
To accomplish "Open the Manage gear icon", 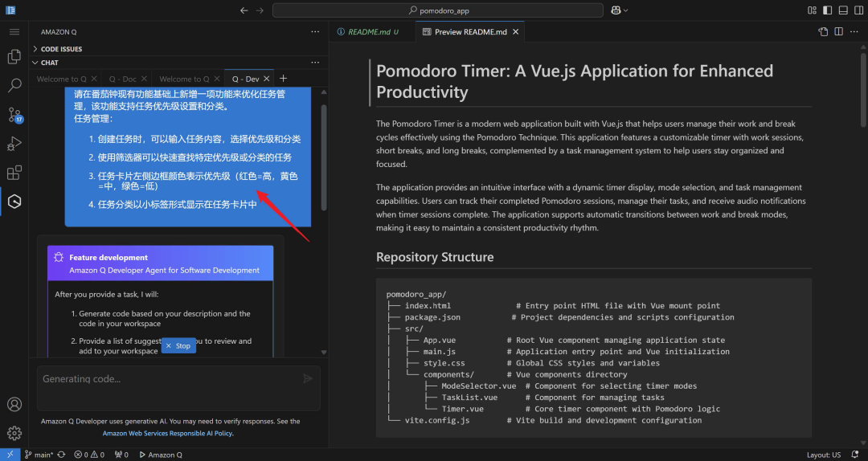I will [x=14, y=433].
